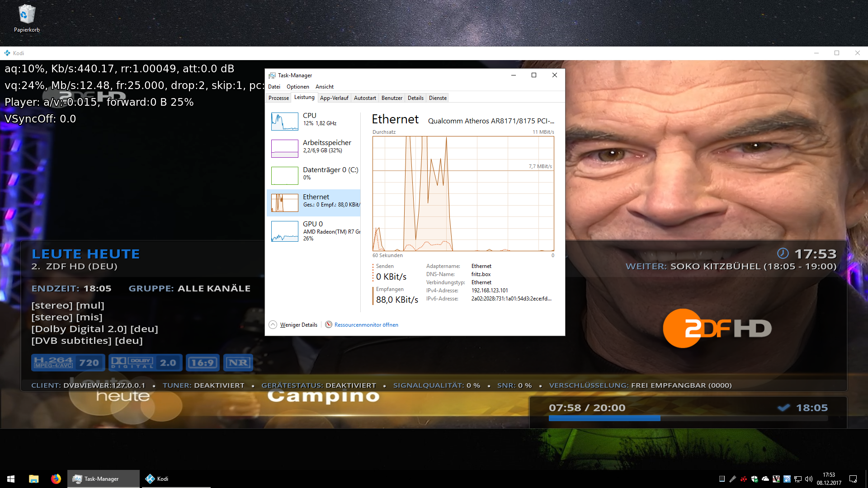Click the 16:9 aspect ratio badge
This screenshot has height=488, width=868.
[203, 362]
